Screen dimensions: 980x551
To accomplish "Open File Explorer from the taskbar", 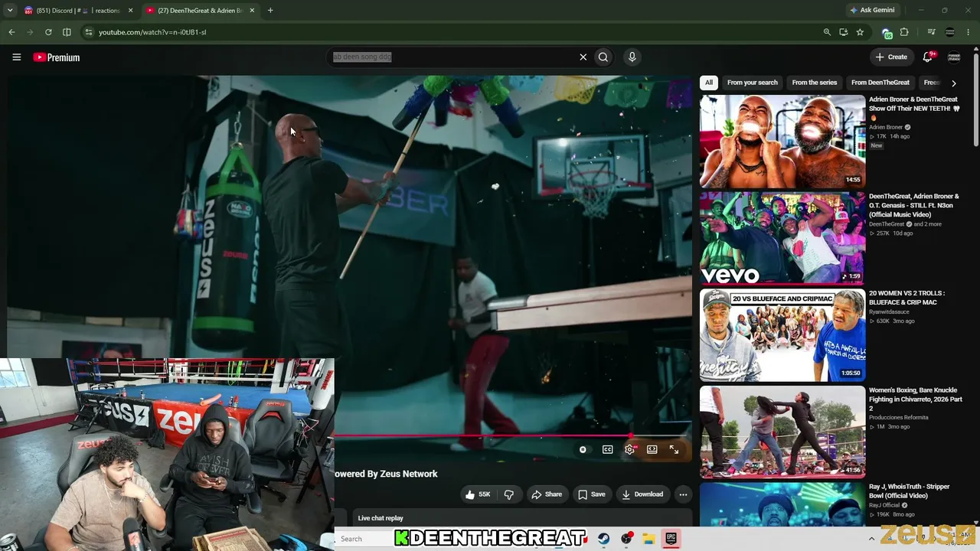I will pyautogui.click(x=648, y=539).
